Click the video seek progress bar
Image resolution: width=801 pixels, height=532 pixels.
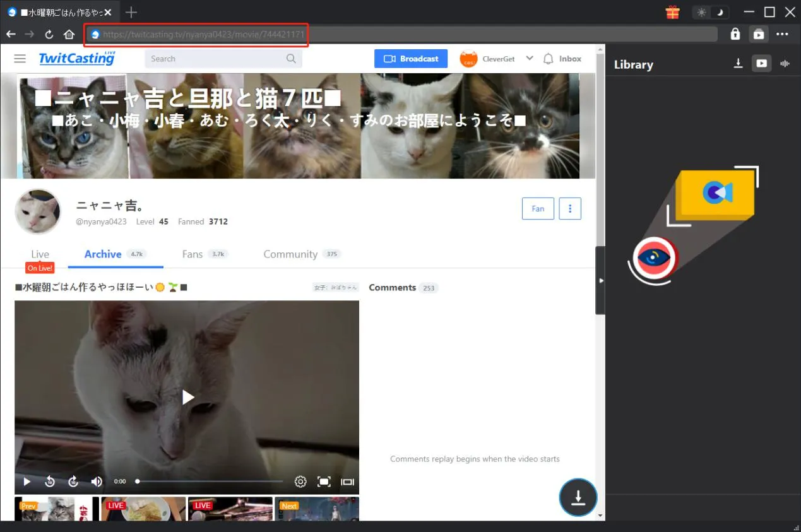click(x=210, y=482)
